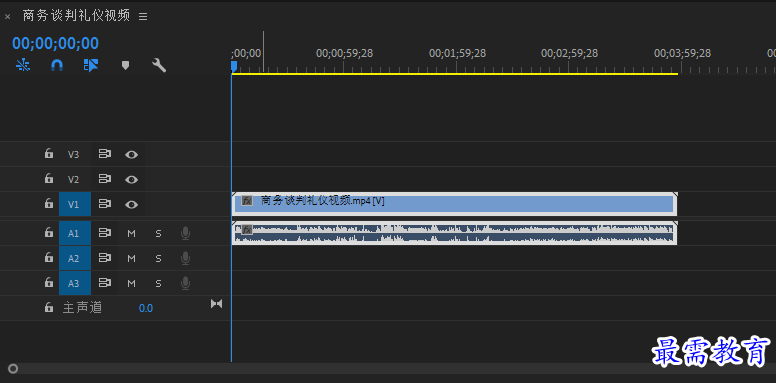
Task: Open the sequence panel menu icon
Action: 143,17
